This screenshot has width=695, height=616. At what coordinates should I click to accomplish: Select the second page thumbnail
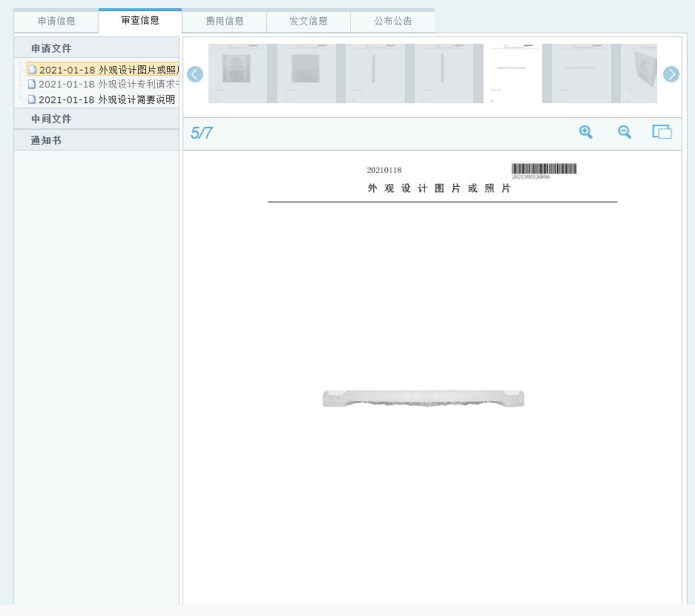[x=306, y=73]
